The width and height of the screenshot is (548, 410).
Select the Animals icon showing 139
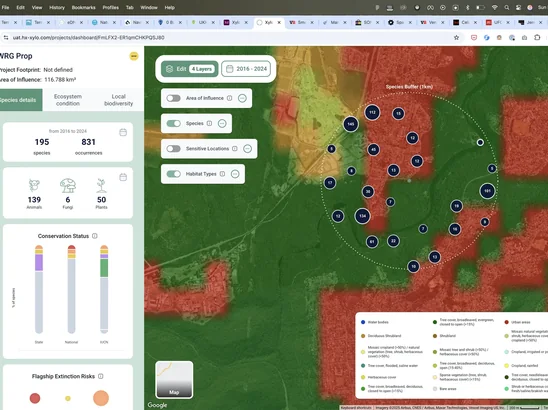click(34, 185)
